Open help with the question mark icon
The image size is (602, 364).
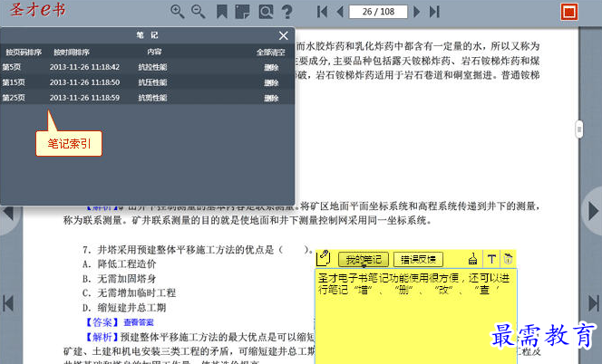286,12
